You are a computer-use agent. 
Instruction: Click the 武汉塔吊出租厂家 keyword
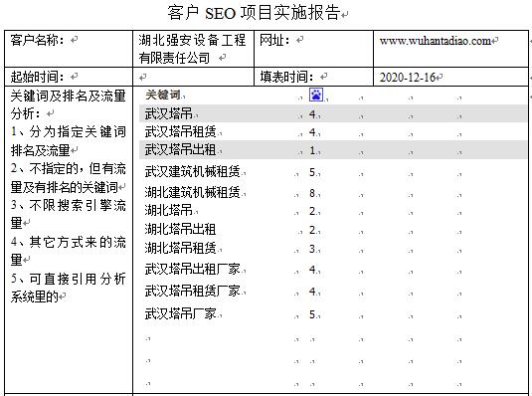click(x=192, y=269)
